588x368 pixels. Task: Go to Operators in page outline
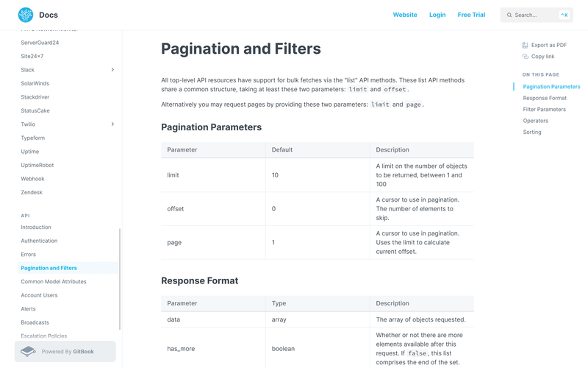(536, 121)
